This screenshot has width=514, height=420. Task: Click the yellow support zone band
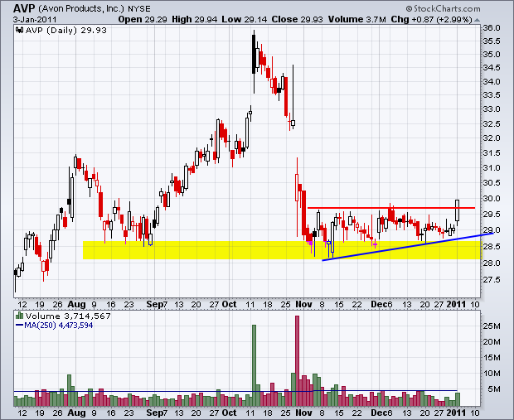pos(282,250)
